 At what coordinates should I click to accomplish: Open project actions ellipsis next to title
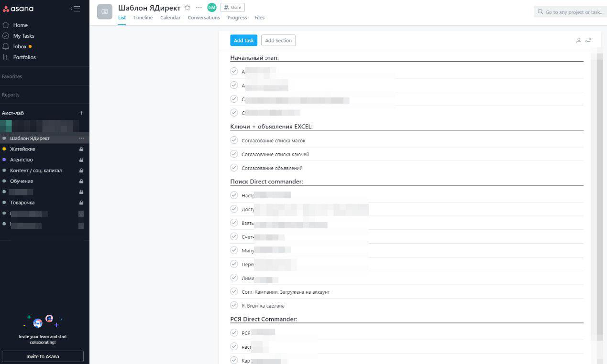pyautogui.click(x=199, y=8)
